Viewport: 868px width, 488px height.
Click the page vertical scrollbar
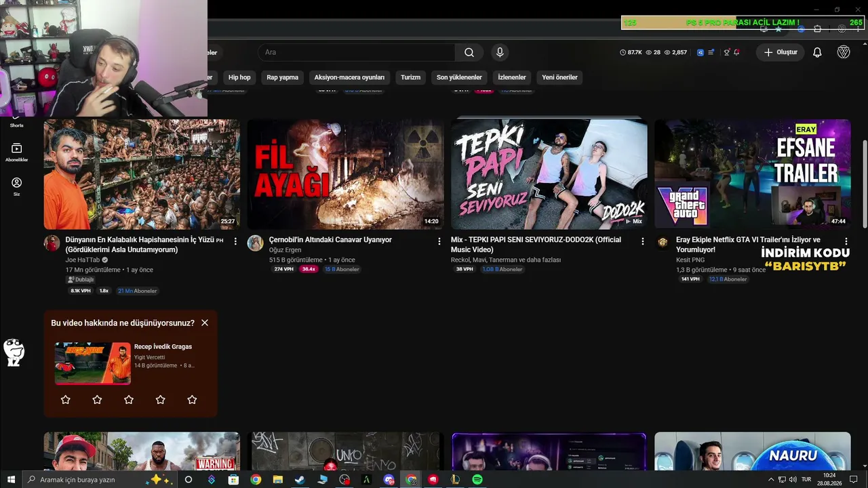point(865,184)
